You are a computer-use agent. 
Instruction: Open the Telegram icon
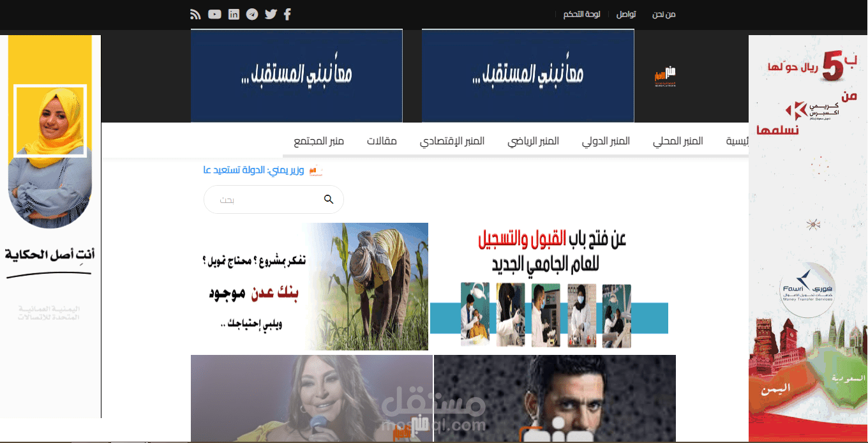(x=252, y=14)
